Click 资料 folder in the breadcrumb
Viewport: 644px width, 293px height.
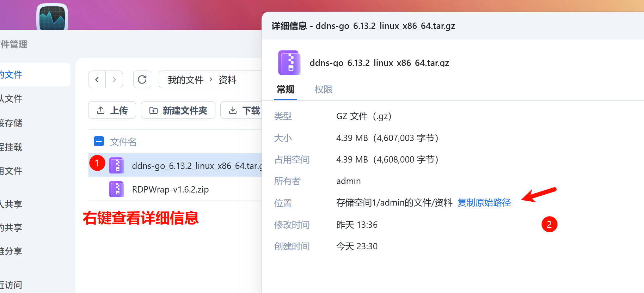(x=227, y=80)
